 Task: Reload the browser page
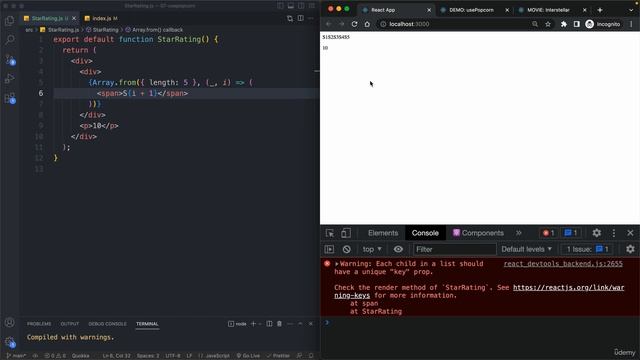tap(354, 24)
